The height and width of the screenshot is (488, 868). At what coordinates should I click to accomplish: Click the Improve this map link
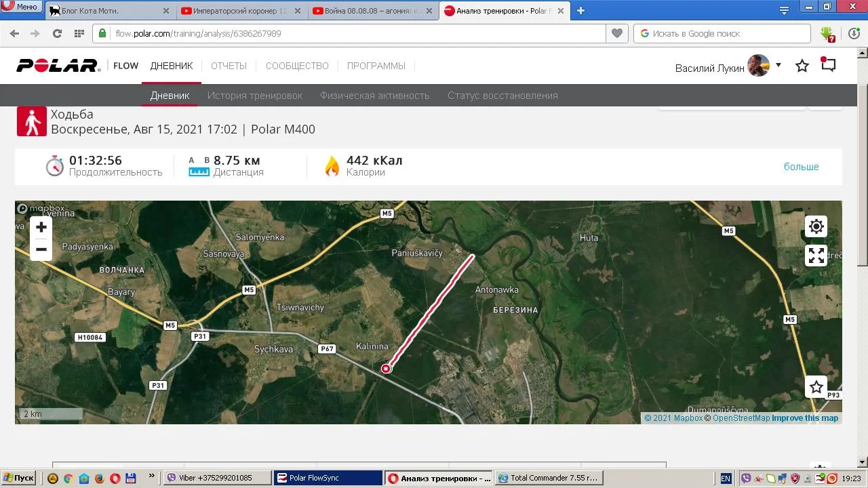coord(805,418)
